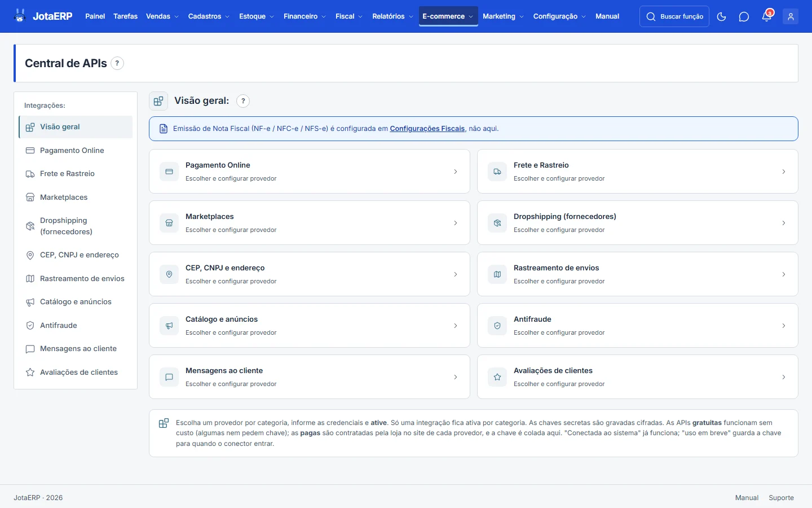Open Pagamento Online card chevron arrow
Screen dimensions: 812x508
(456, 172)
